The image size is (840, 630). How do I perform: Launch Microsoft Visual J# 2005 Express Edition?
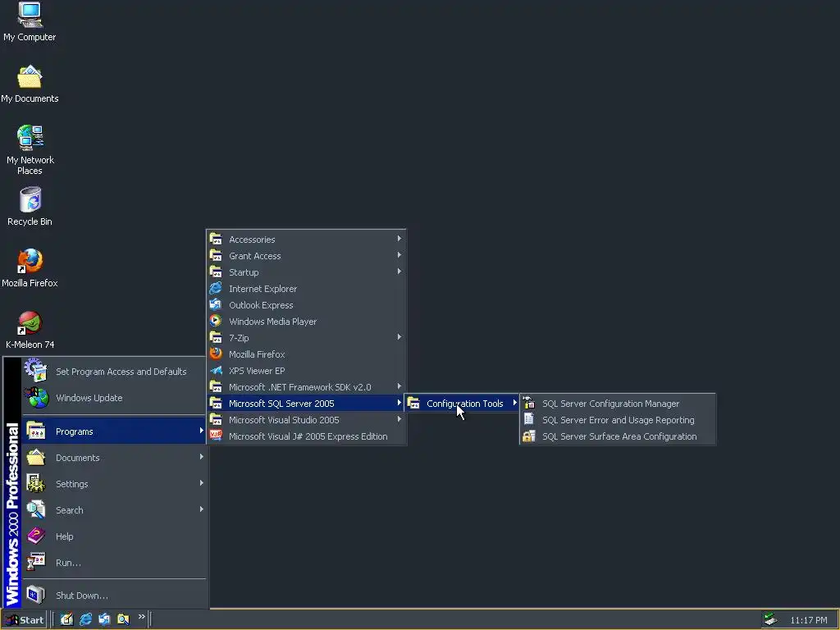306,436
